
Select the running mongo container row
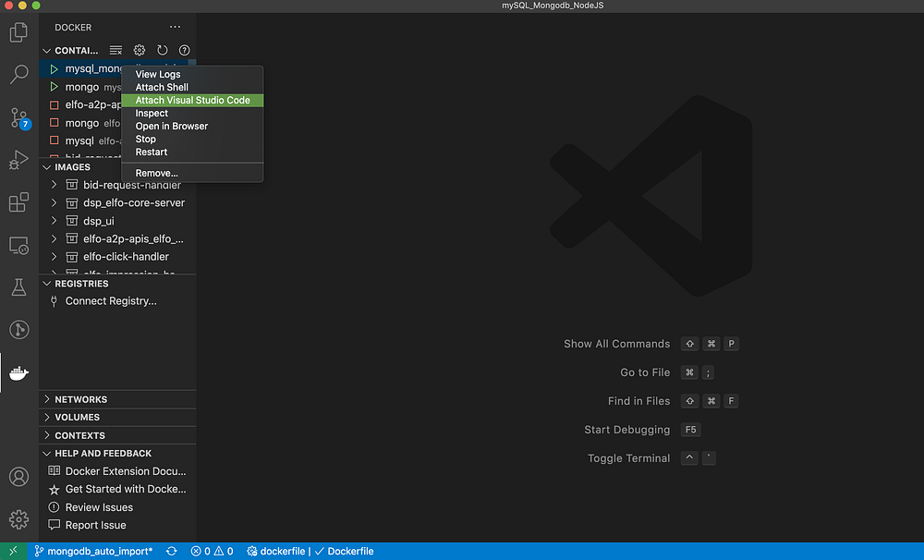click(80, 87)
